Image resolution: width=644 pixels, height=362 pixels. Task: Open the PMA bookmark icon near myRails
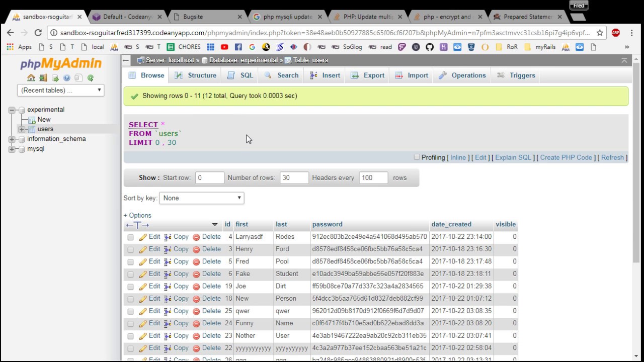click(x=566, y=47)
